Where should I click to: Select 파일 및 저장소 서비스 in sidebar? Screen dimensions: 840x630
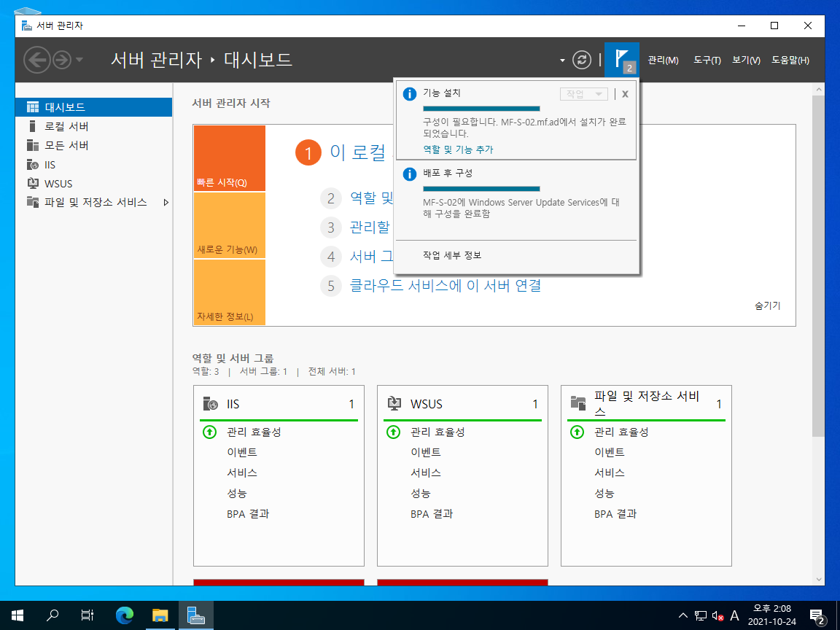pyautogui.click(x=96, y=202)
